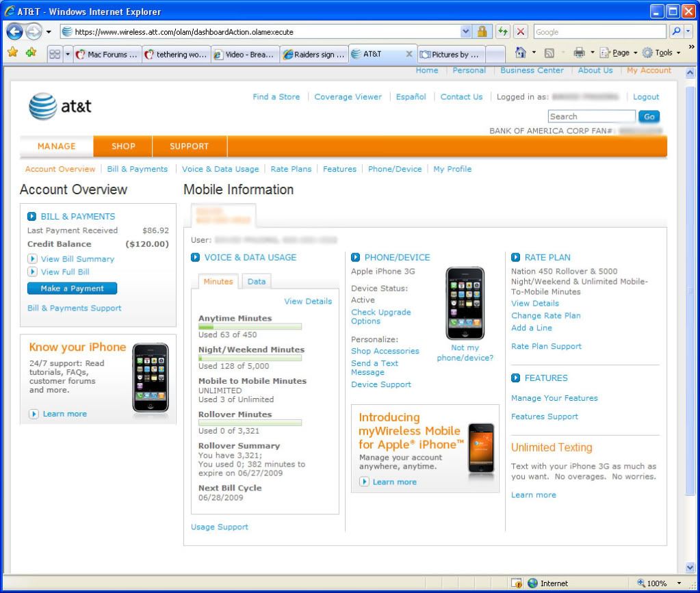700x593 pixels.
Task: Open the Quick Tabs grid icon
Action: 55,55
